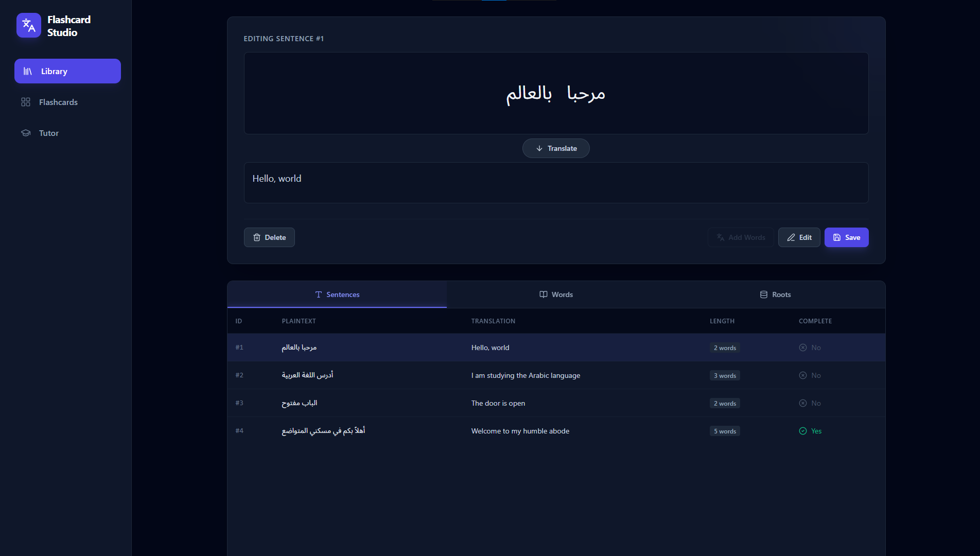This screenshot has height=556, width=980.
Task: Click the '2 words' badge in the 'Hello, world' row
Action: click(x=725, y=347)
